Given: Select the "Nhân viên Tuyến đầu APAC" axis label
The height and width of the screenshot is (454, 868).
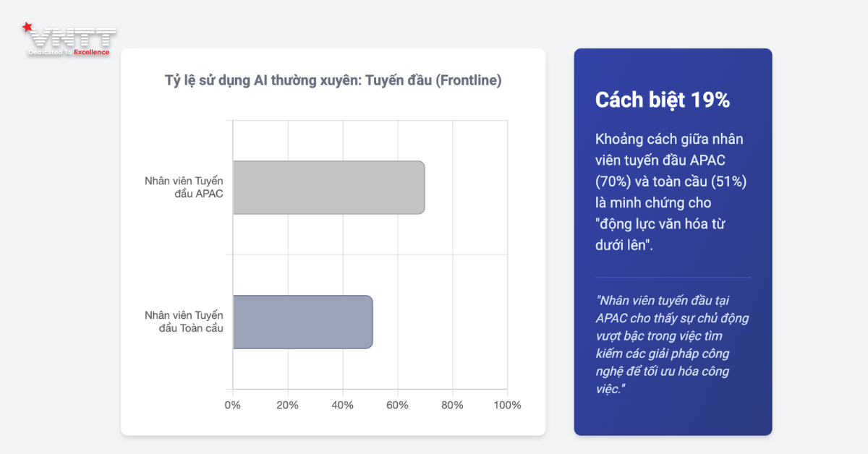Looking at the screenshot, I should coord(184,187).
